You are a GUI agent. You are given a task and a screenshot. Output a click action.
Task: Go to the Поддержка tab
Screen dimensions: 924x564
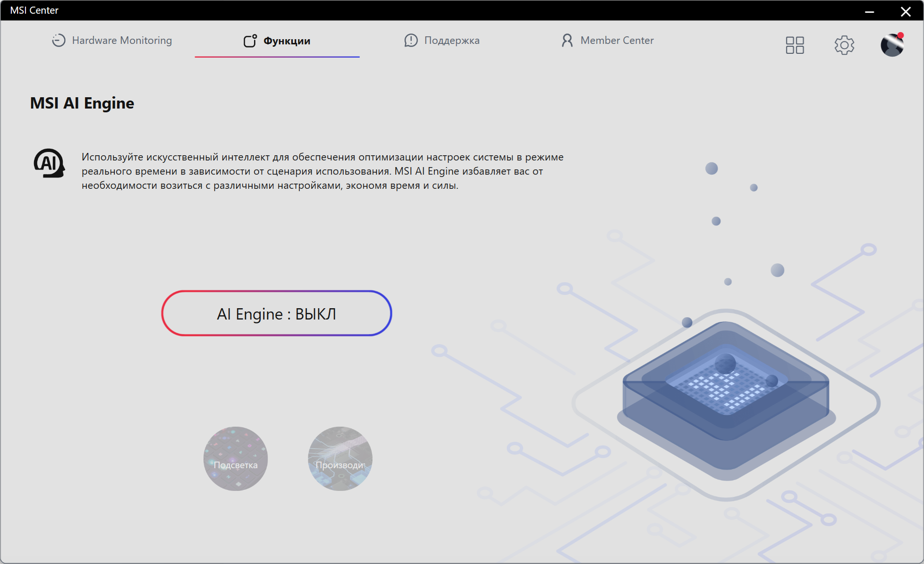tap(452, 41)
